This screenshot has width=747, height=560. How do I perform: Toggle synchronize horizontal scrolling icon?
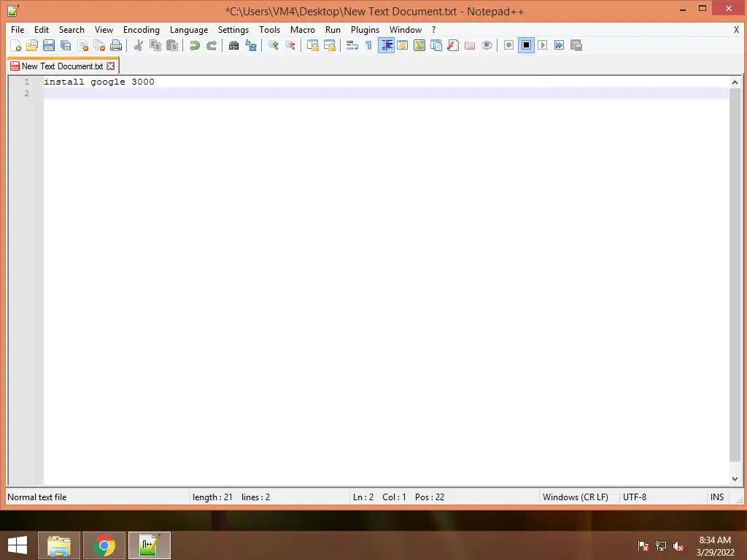point(329,45)
